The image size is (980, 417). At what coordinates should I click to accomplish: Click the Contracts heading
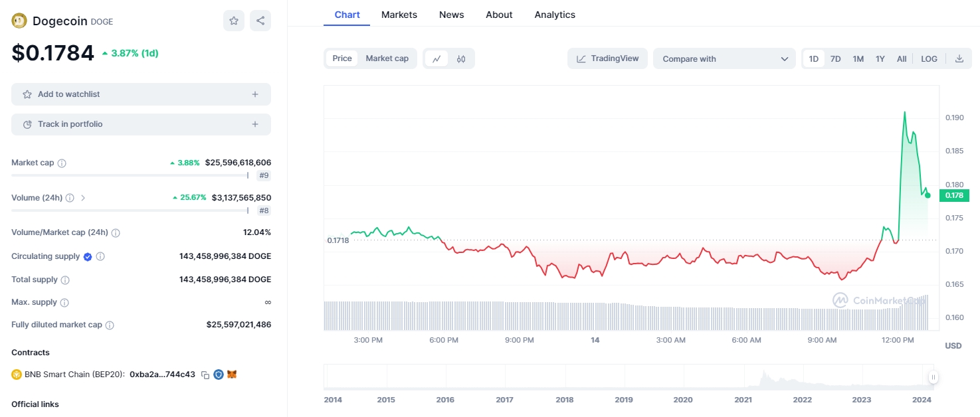coord(31,353)
